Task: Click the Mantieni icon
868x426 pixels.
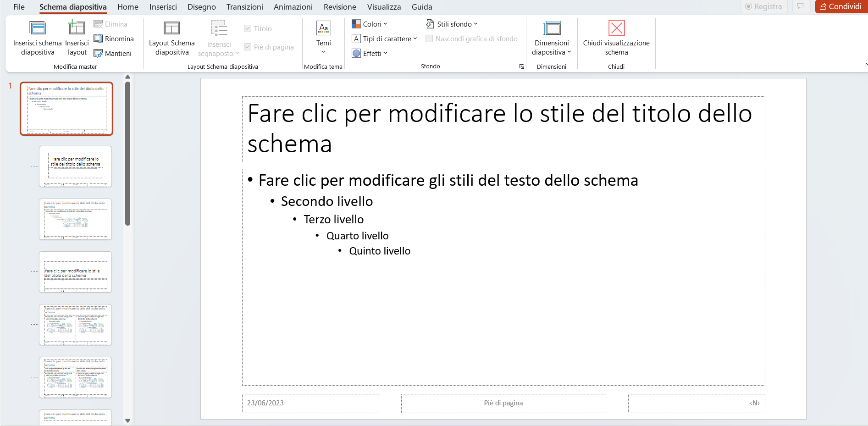Action: (99, 53)
